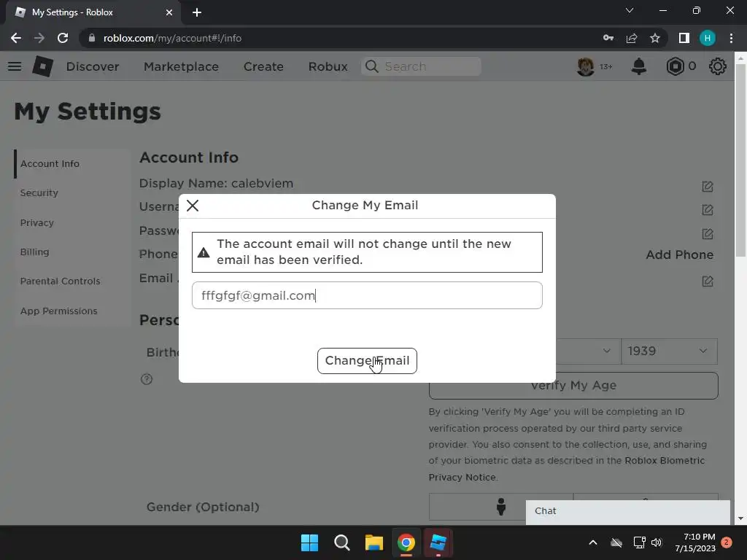Screen dimensions: 747x560
Task: Open the tab search chevron
Action: pos(630,10)
